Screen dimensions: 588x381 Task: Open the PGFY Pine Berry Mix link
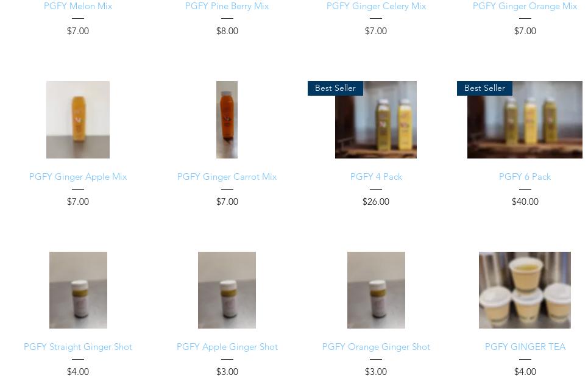point(227,6)
